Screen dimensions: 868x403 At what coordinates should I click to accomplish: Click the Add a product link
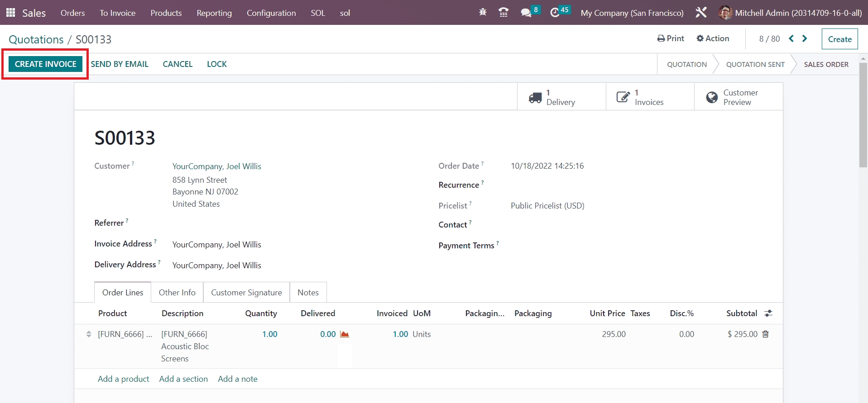click(x=123, y=379)
